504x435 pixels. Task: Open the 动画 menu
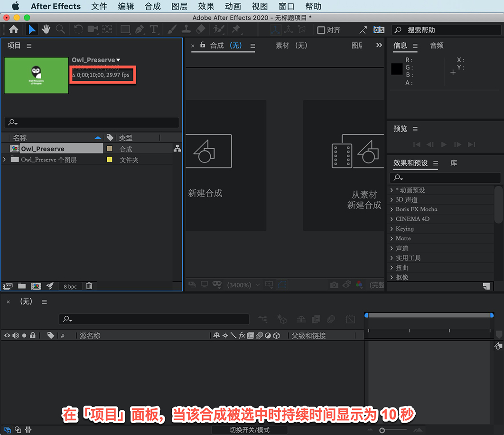pyautogui.click(x=233, y=6)
